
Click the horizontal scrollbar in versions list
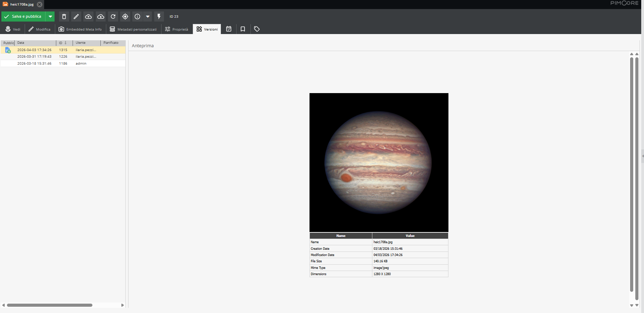pyautogui.click(x=50, y=305)
